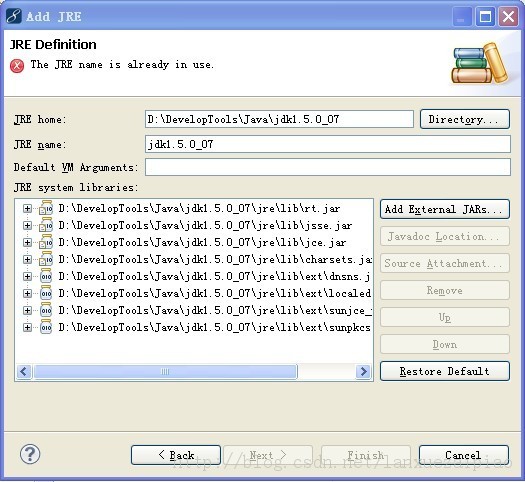Click the Add JRE title bar app icon
This screenshot has width=525, height=482.
[x=14, y=16]
